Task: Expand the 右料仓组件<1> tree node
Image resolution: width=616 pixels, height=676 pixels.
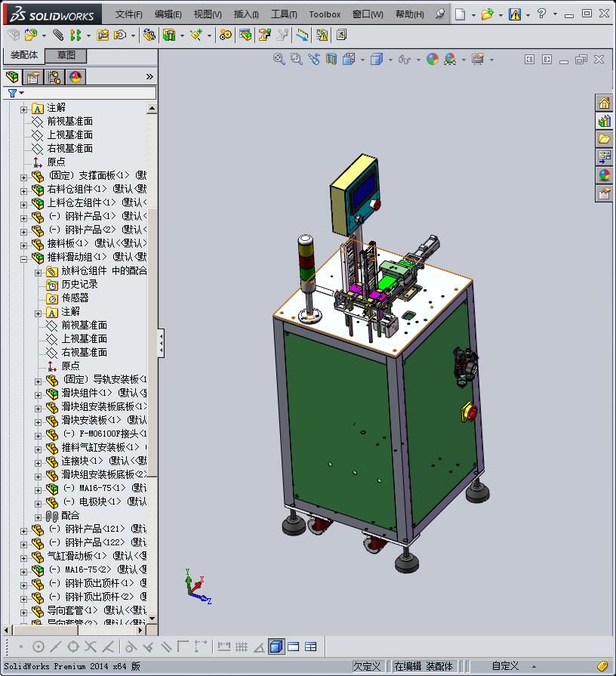Action: (23, 190)
